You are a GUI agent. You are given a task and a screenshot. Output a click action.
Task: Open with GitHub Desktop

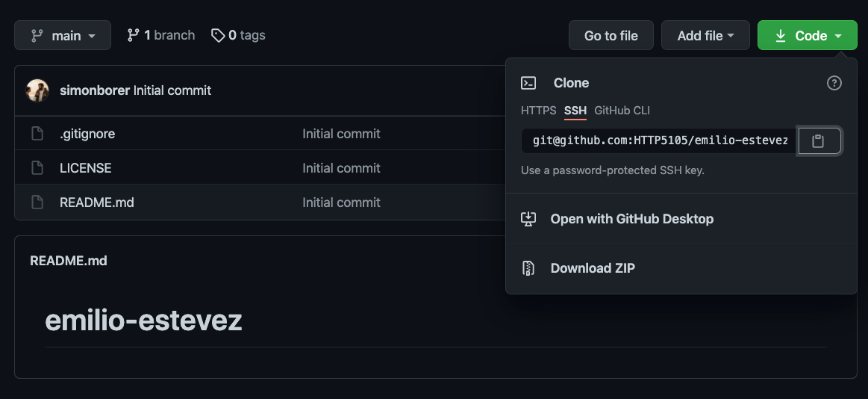(x=631, y=219)
